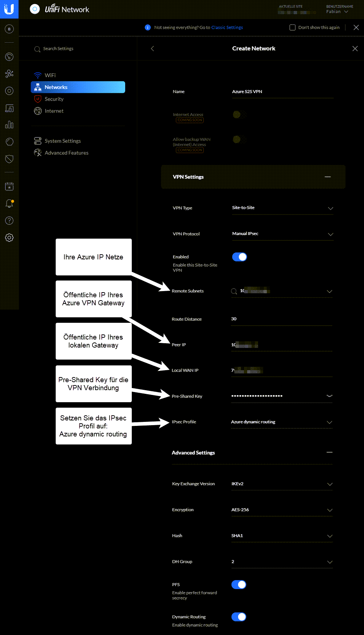Open the dashboard icon in left rail

point(9,56)
